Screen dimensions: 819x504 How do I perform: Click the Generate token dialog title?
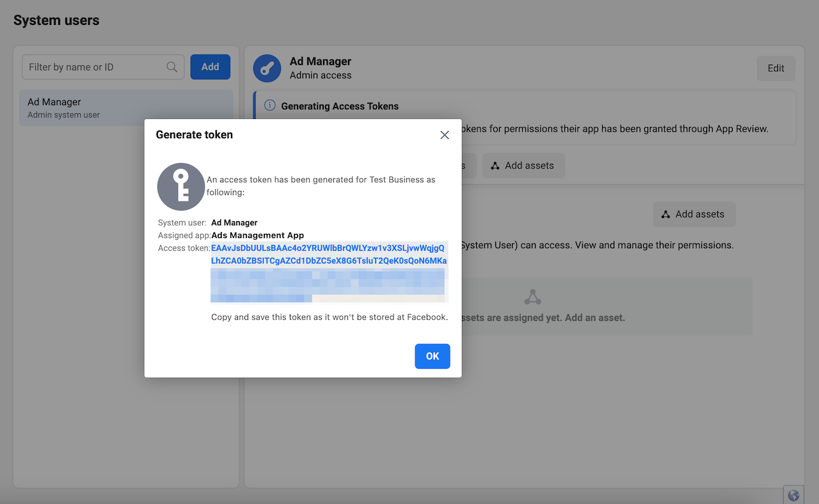click(x=195, y=135)
